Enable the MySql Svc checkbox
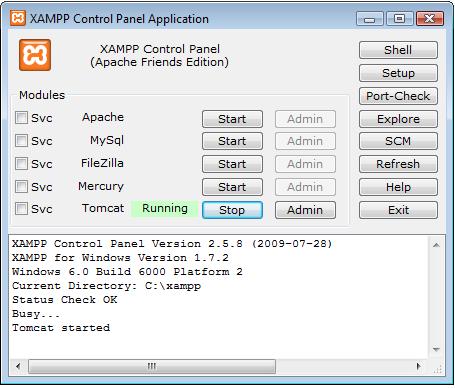This screenshot has height=388, width=455. [21, 141]
